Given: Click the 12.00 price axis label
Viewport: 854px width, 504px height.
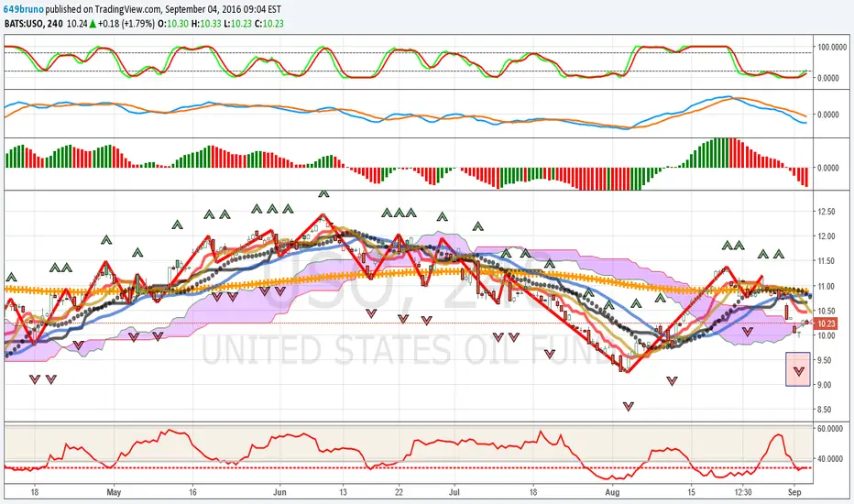Looking at the screenshot, I should pyautogui.click(x=827, y=236).
